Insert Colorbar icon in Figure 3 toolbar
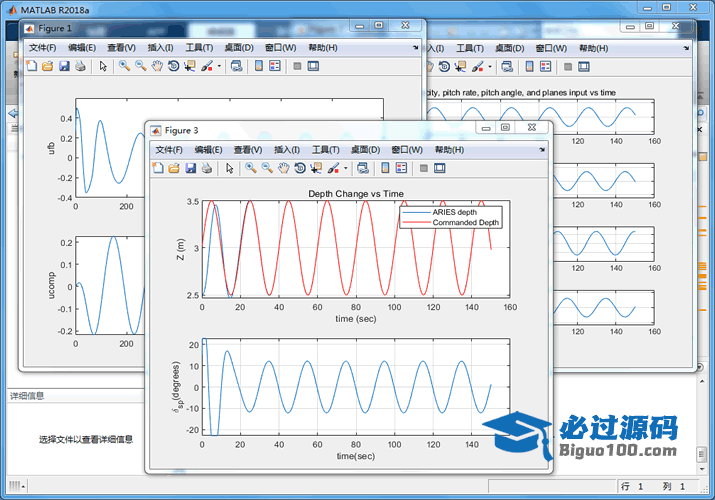This screenshot has height=500, width=715. coord(385,168)
